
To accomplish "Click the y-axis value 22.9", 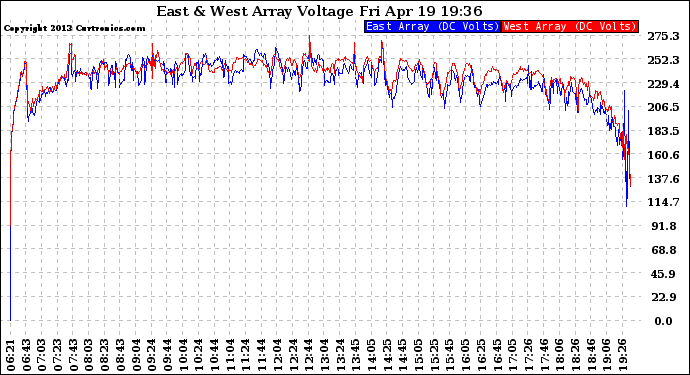I will tap(664, 297).
